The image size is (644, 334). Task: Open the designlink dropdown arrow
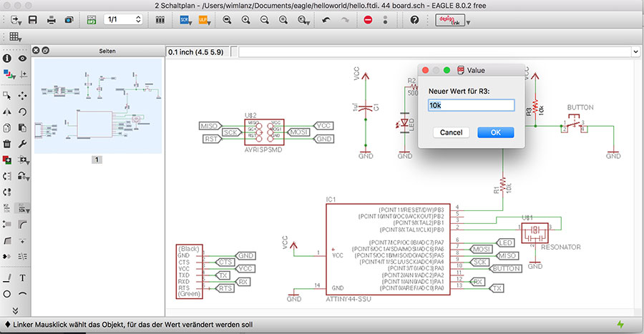tap(468, 23)
